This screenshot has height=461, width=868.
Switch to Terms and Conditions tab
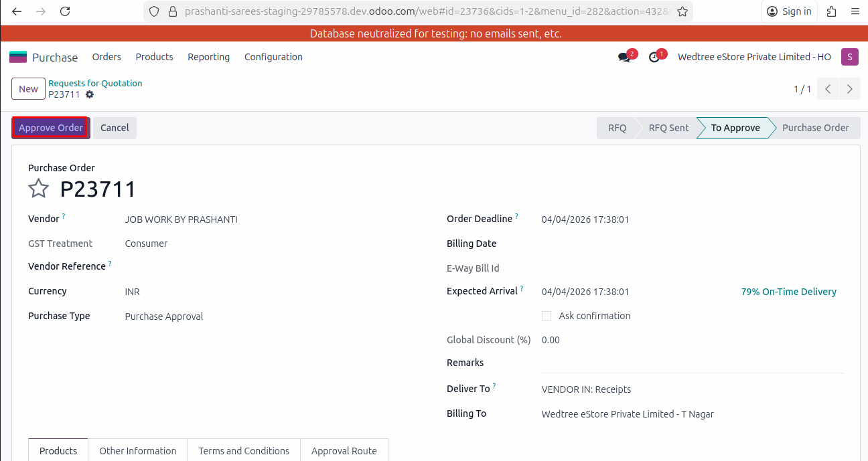click(244, 450)
